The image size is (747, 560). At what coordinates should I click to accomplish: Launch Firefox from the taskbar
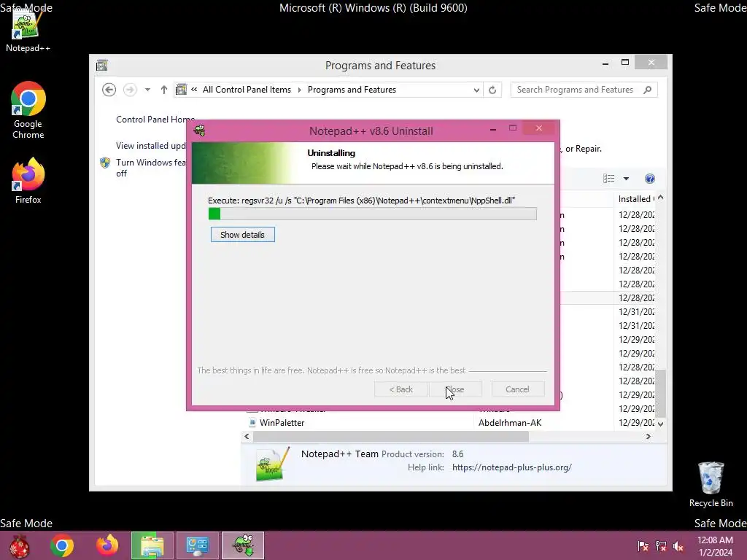(107, 545)
